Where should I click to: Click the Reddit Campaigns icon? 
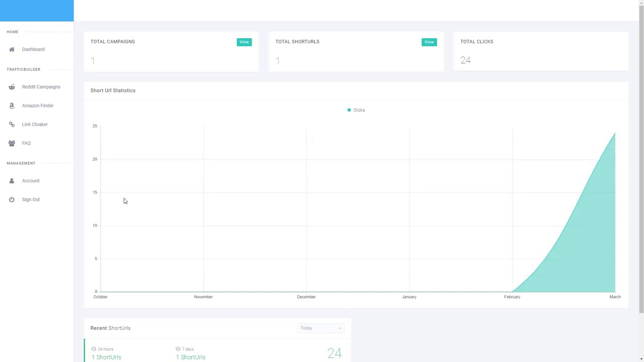click(12, 87)
